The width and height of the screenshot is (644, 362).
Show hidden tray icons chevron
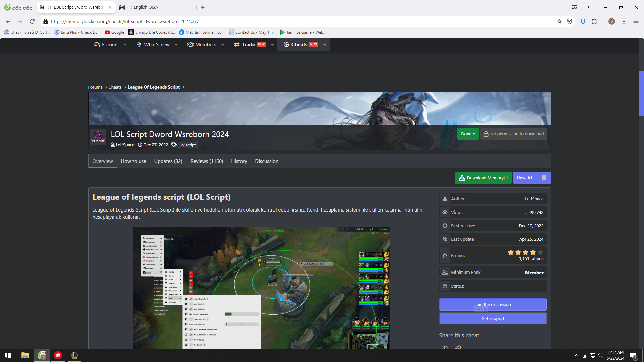click(x=576, y=355)
